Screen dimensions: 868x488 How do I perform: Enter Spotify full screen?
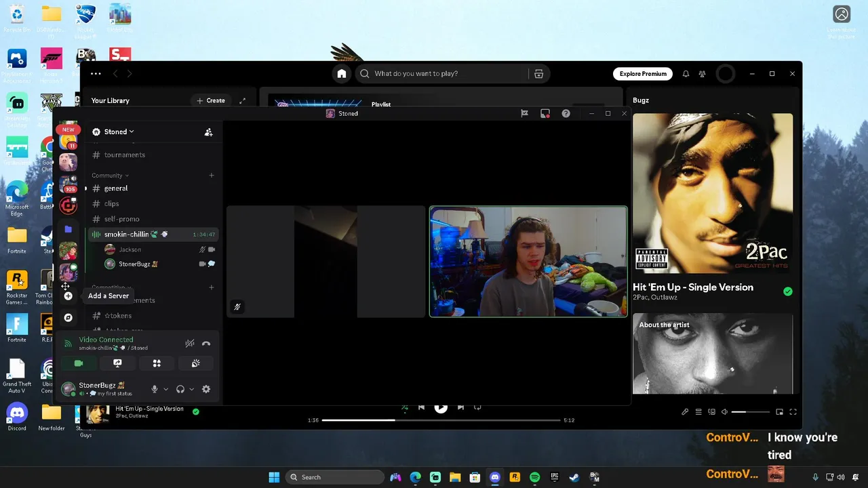tap(793, 412)
